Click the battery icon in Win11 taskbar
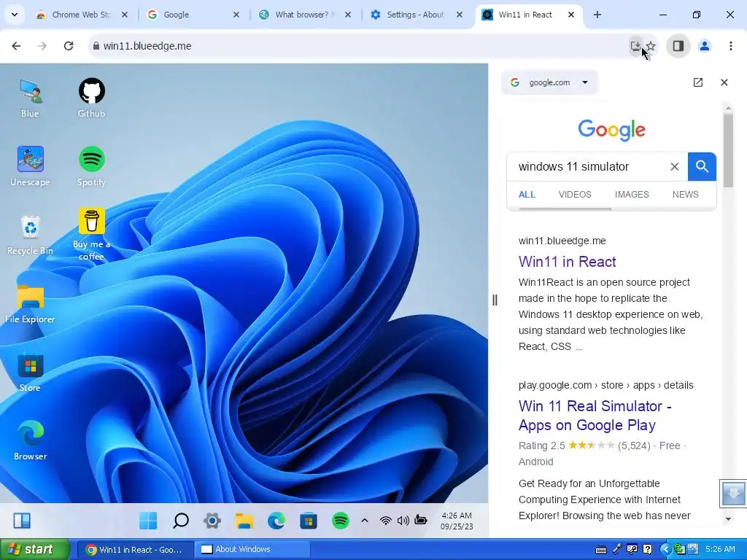Viewport: 747px width, 560px height. 421,520
